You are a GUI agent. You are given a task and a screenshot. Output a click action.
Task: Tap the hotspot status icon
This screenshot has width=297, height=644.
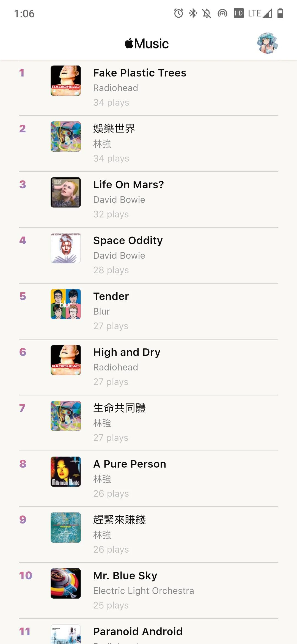pos(222,13)
